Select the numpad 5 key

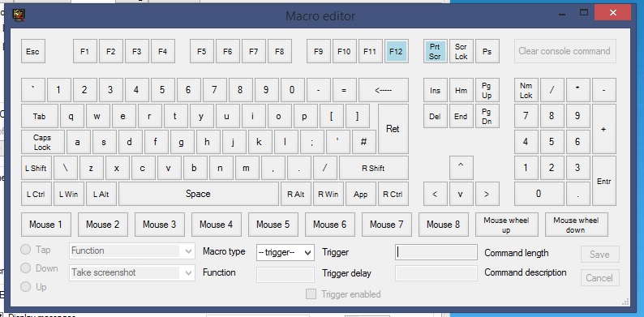(552, 142)
